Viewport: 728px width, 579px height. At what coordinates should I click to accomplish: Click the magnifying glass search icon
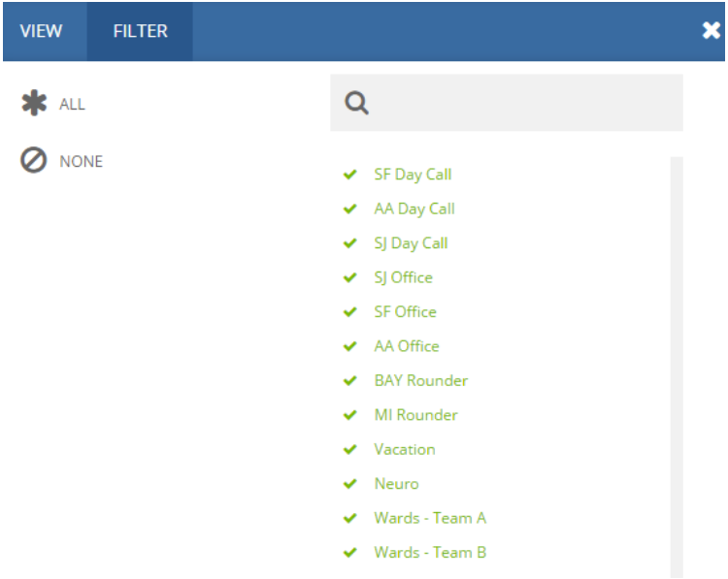(356, 103)
